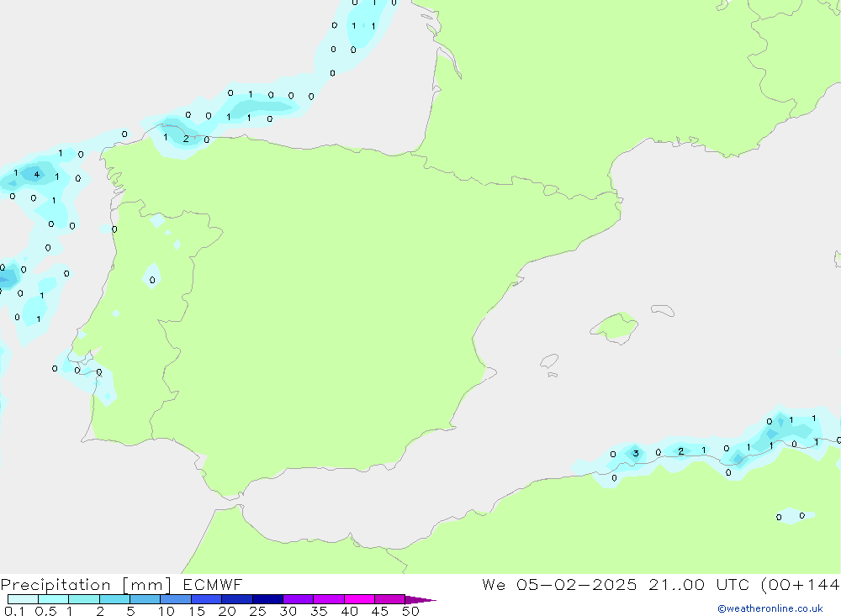The width and height of the screenshot is (841, 616).
Task: Select the 1–2 mm legend color swatch
Action: click(84, 599)
